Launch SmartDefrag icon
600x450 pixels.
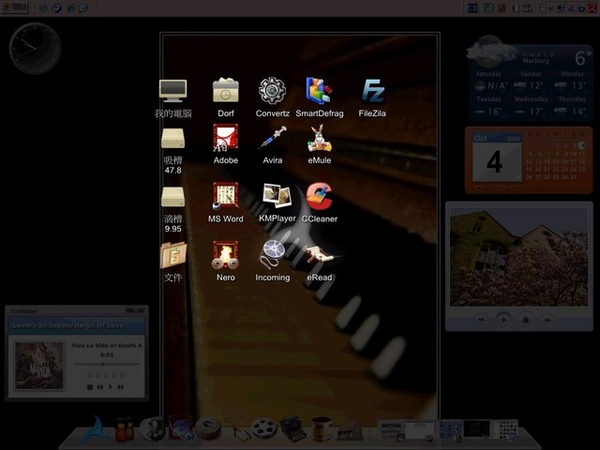click(x=319, y=91)
